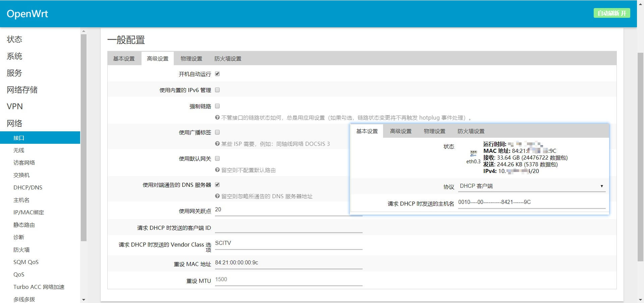Toggle 使用对端通告的 DNS 服务器
Viewport: 644px width, 303px height.
tap(217, 184)
